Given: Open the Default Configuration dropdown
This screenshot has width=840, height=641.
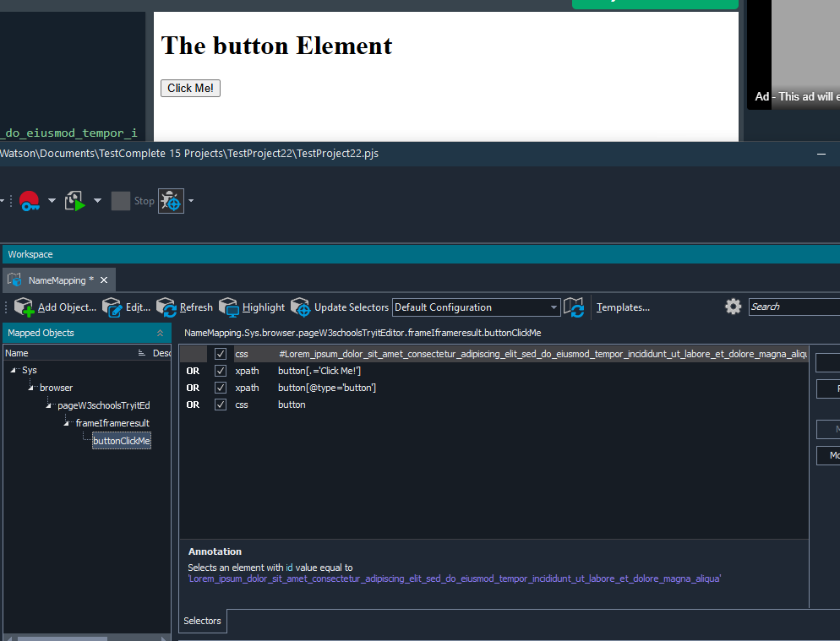Looking at the screenshot, I should pyautogui.click(x=554, y=307).
